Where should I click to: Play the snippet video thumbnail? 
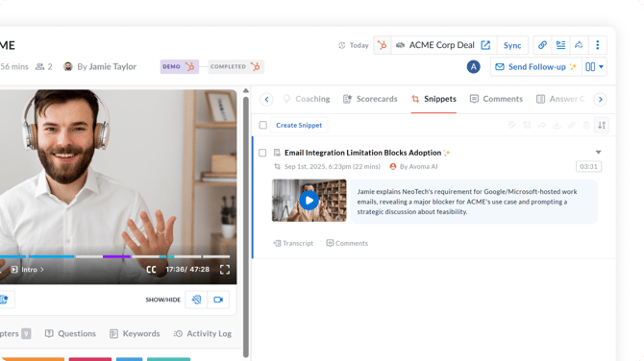309,201
